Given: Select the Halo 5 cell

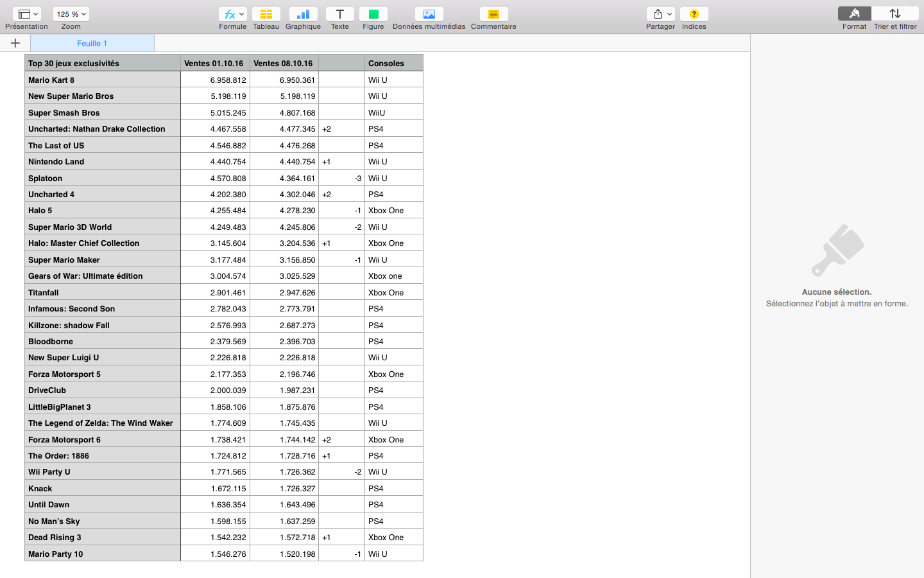Looking at the screenshot, I should 103,210.
